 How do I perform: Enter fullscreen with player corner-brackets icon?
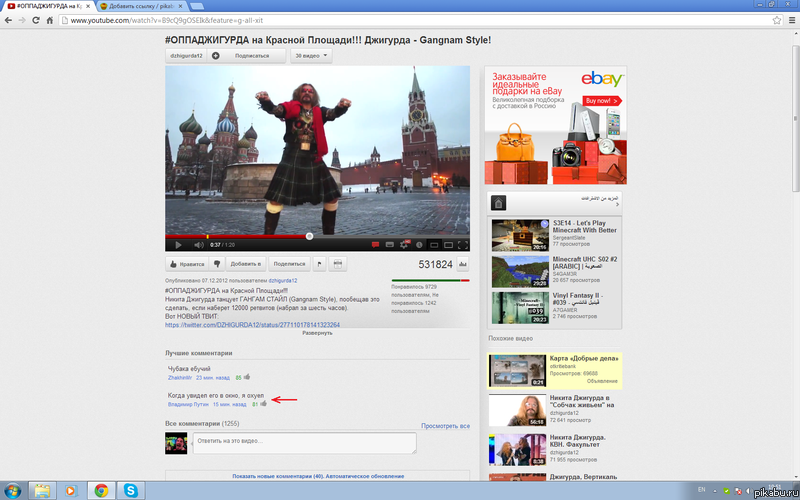point(463,245)
